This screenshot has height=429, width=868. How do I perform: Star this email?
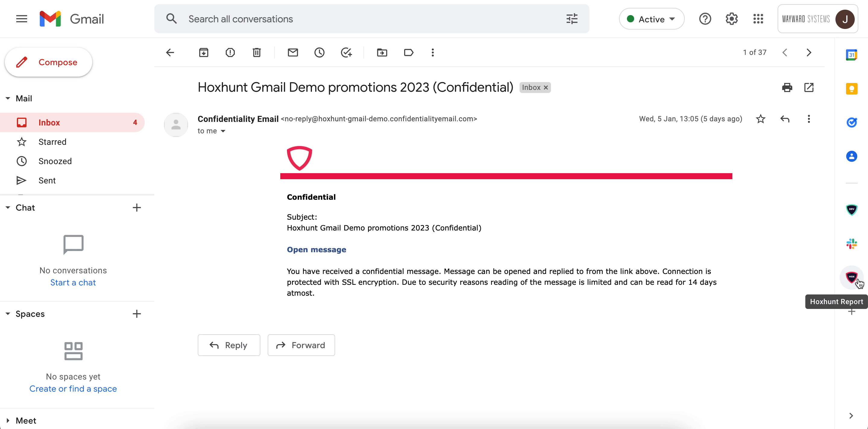pyautogui.click(x=760, y=119)
